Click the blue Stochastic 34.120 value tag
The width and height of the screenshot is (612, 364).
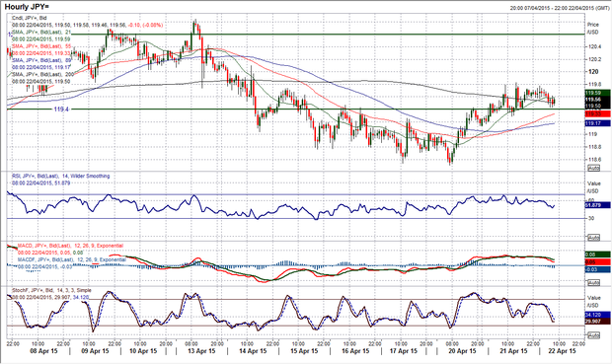[x=597, y=315]
